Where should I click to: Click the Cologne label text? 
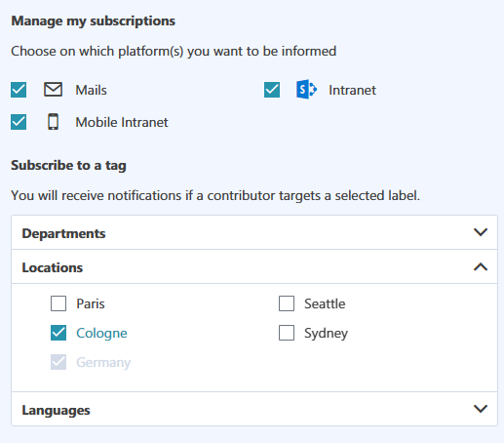[101, 334]
